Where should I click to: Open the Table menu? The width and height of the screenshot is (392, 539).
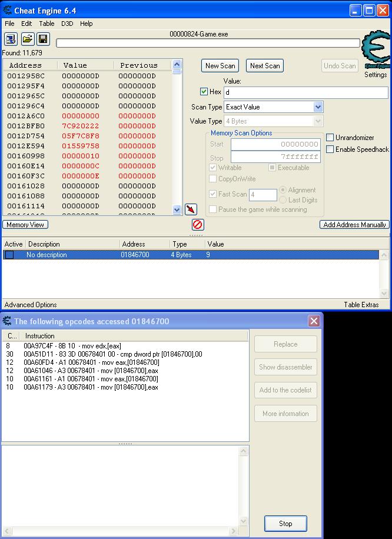tap(46, 24)
